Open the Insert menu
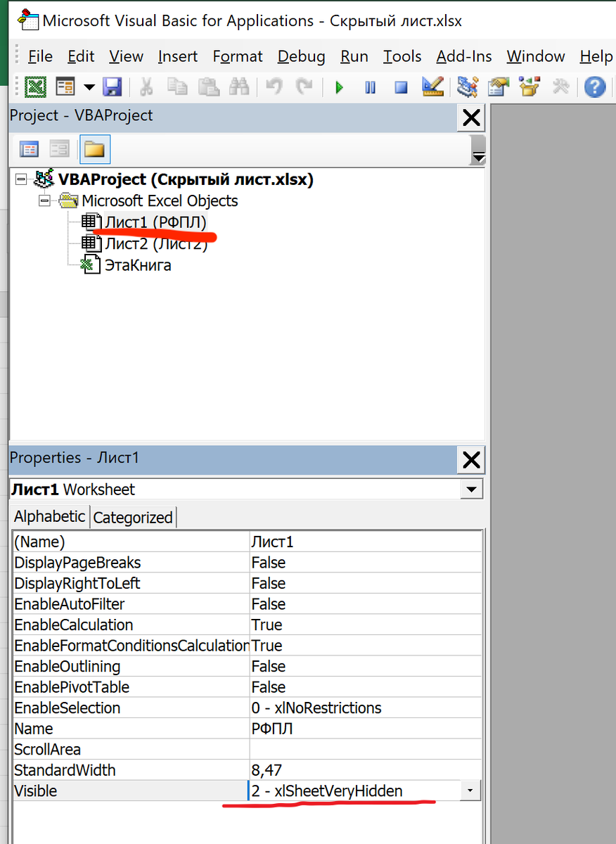The width and height of the screenshot is (616, 844). click(x=178, y=56)
